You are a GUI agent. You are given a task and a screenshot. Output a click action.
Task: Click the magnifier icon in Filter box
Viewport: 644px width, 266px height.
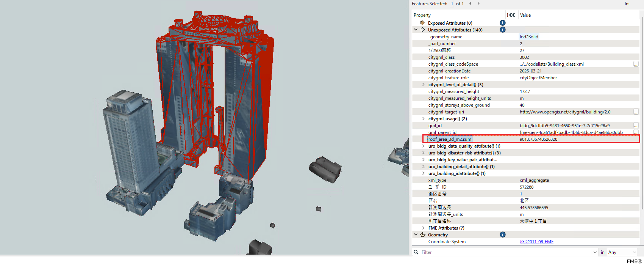[416, 252]
